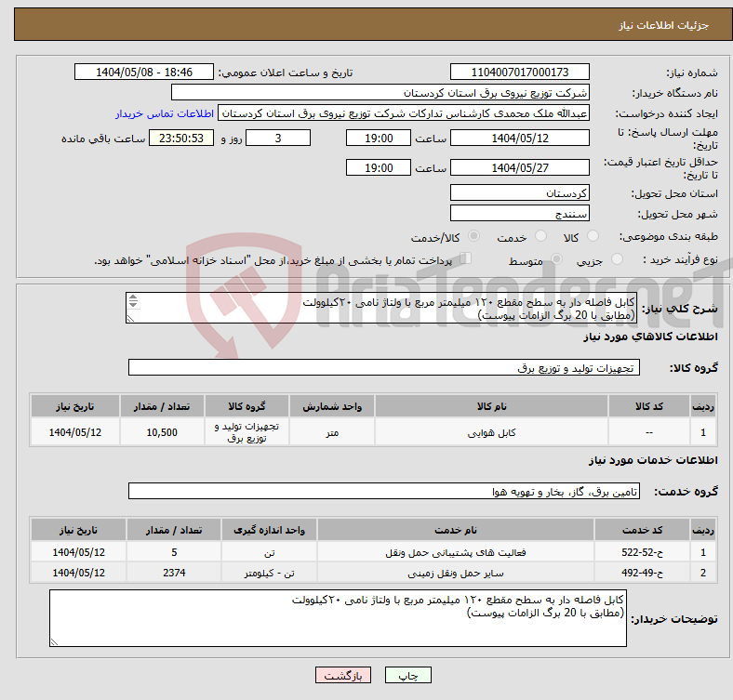Click the resize handle of توضیحات خریدار box

54,642
